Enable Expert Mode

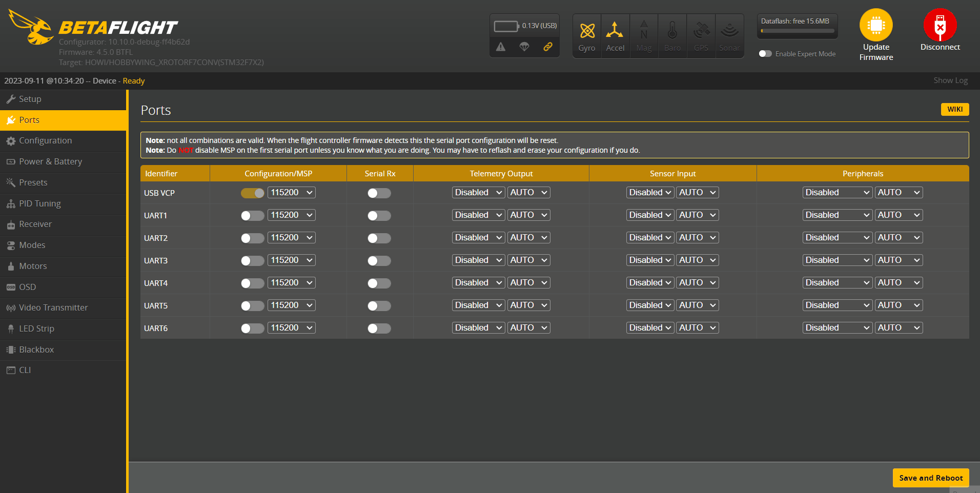(x=765, y=53)
